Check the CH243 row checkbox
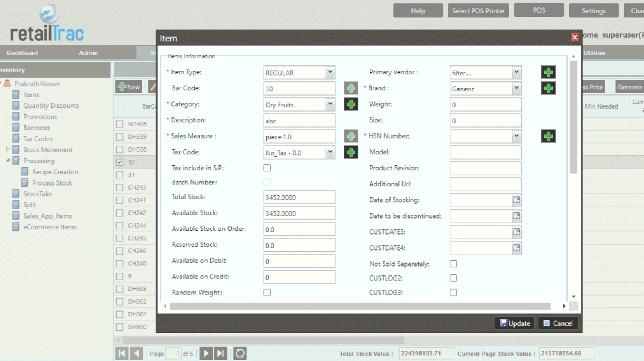644x361 pixels. click(119, 188)
